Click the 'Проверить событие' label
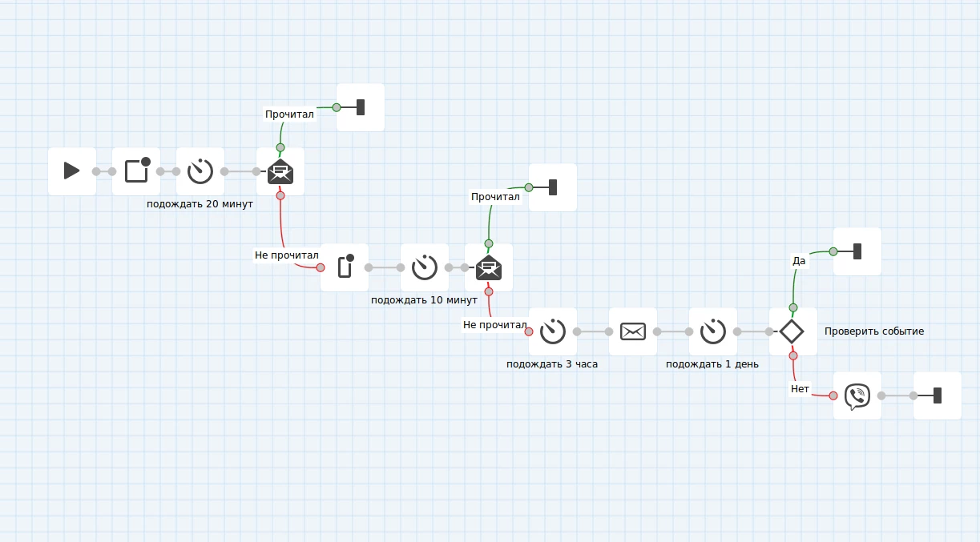Image resolution: width=980 pixels, height=542 pixels. tap(873, 331)
